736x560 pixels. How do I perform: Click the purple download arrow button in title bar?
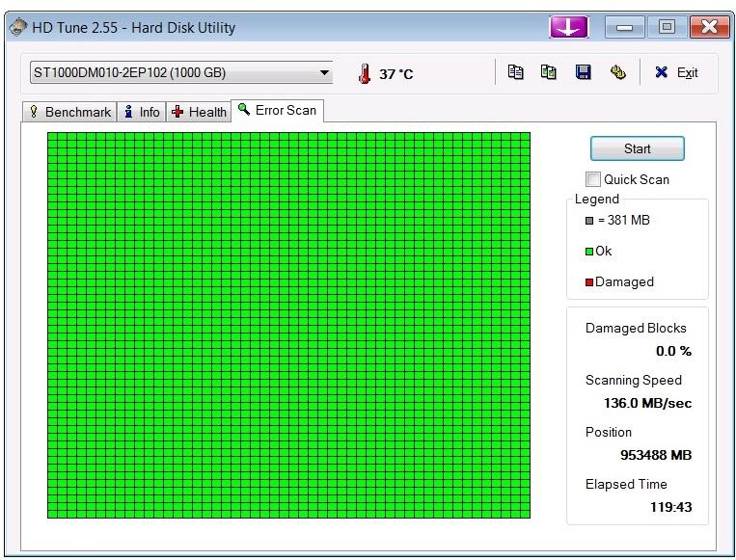point(568,27)
